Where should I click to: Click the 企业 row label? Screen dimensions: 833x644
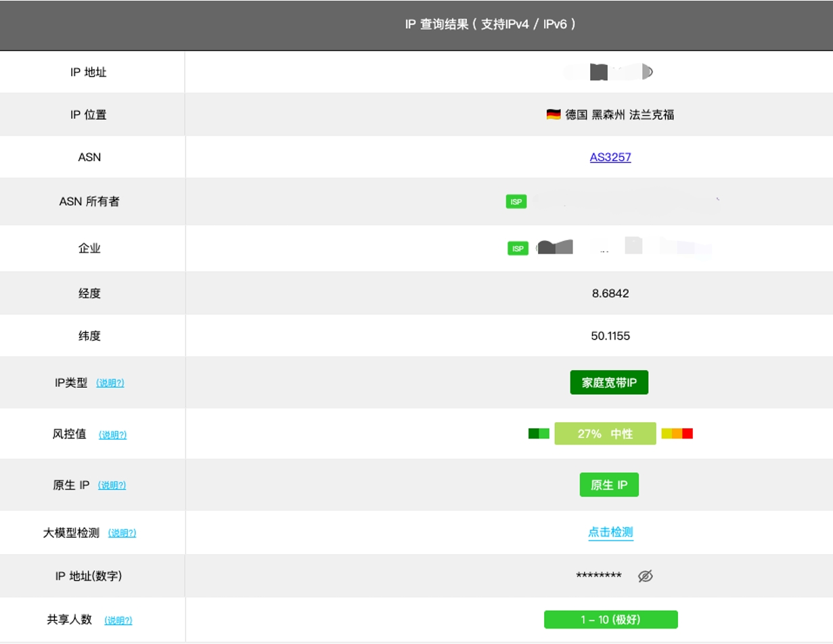89,248
